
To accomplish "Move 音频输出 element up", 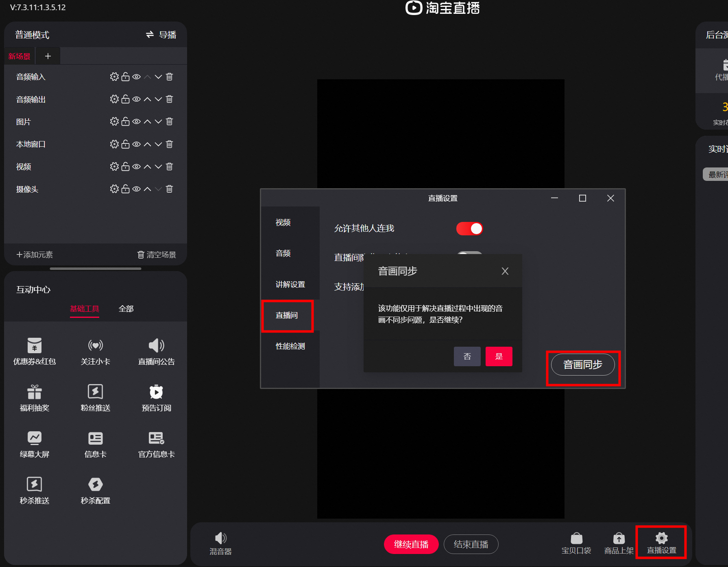I will pos(147,99).
